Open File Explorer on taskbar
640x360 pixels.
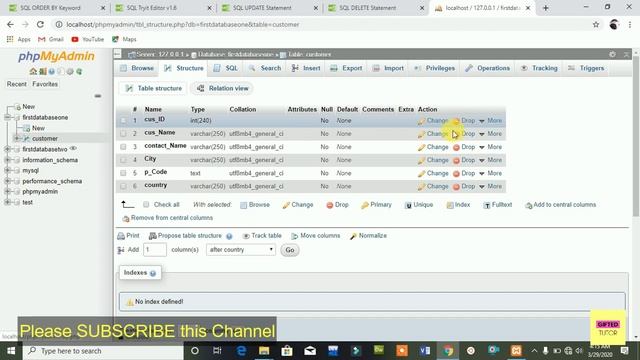click(264, 351)
